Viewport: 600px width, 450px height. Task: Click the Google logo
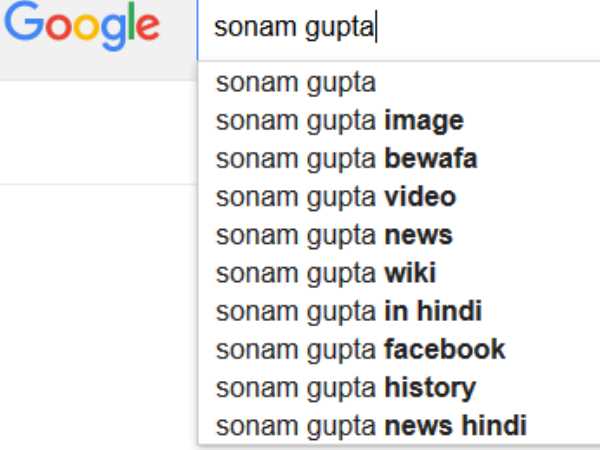[80, 27]
